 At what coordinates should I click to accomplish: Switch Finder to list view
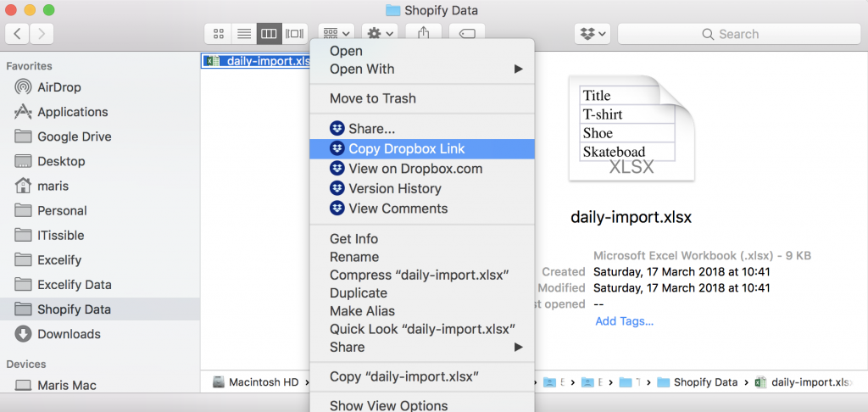244,34
